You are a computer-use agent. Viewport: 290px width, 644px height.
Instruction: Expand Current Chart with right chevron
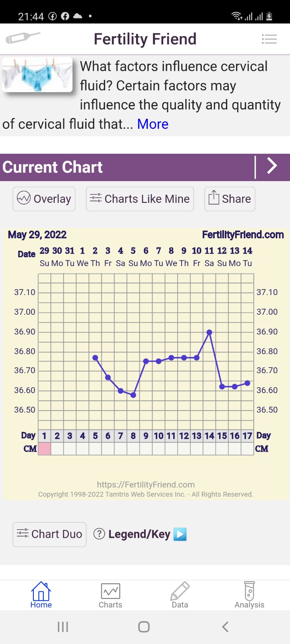point(272,166)
